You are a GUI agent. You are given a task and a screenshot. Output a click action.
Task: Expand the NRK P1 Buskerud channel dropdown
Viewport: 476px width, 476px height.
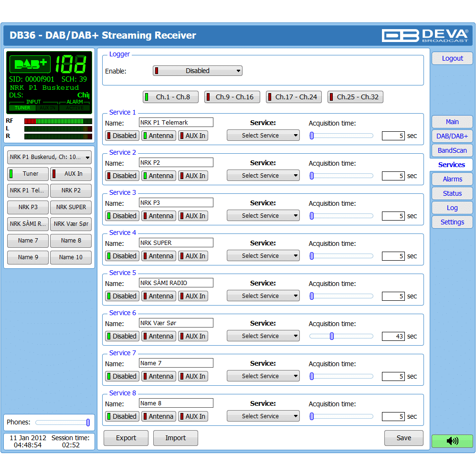point(49,157)
